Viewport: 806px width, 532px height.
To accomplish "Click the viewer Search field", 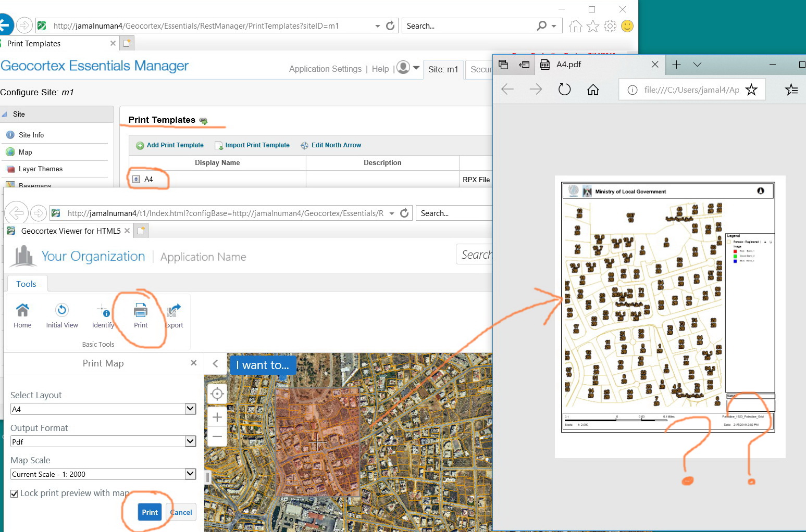I will pyautogui.click(x=474, y=255).
